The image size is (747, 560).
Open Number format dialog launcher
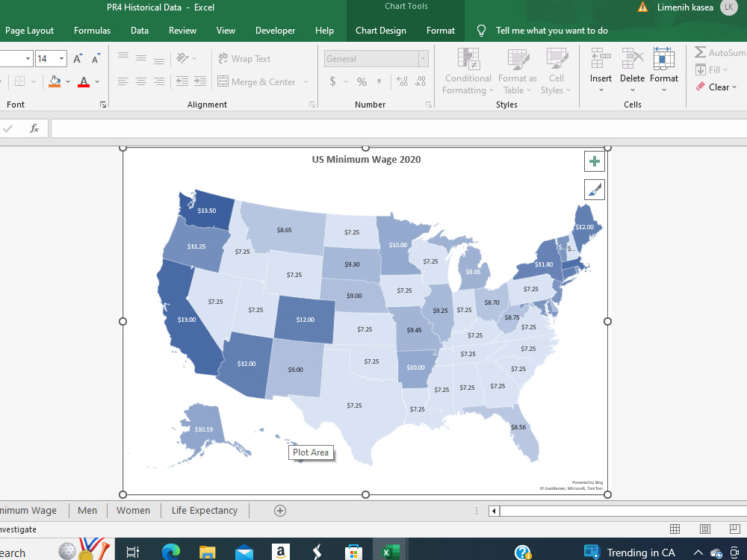click(428, 105)
